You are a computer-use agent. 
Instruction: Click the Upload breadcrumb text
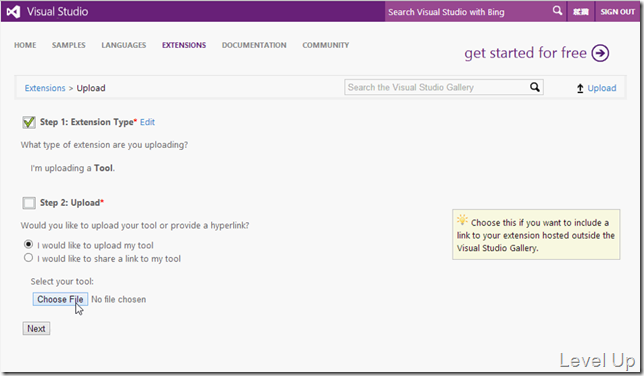tap(91, 88)
